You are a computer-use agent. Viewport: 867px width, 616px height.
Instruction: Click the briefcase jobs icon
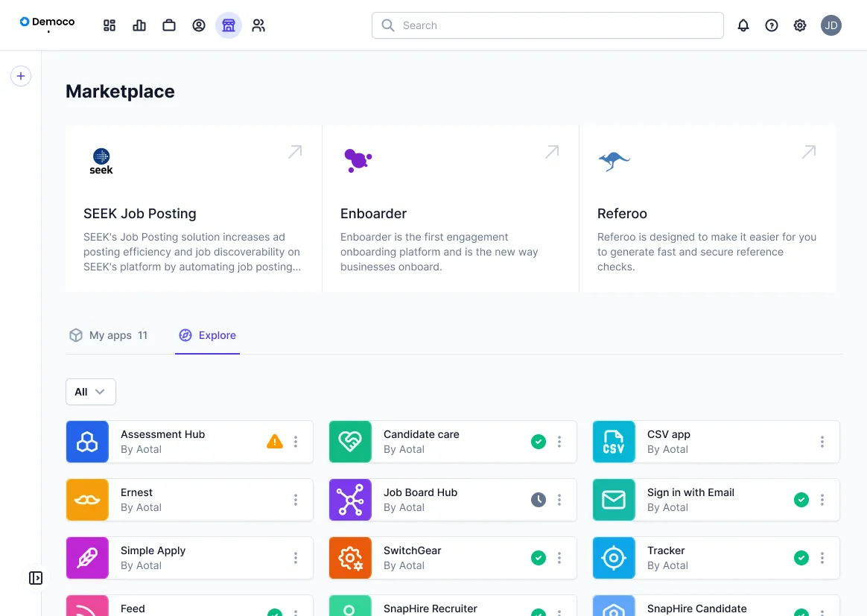click(169, 25)
